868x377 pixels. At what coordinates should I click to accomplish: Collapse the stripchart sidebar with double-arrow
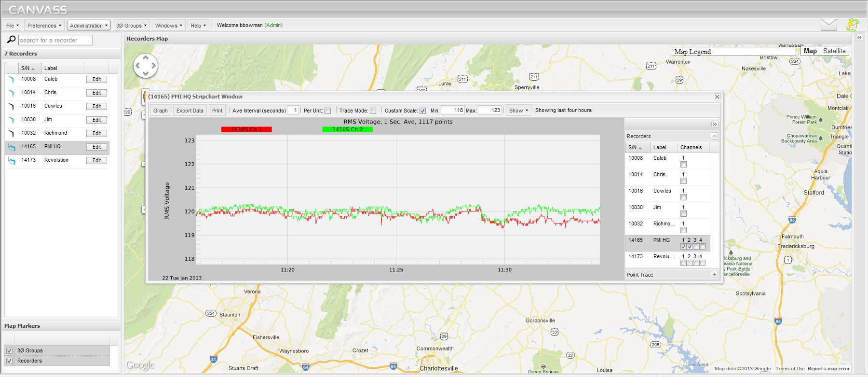[715, 125]
